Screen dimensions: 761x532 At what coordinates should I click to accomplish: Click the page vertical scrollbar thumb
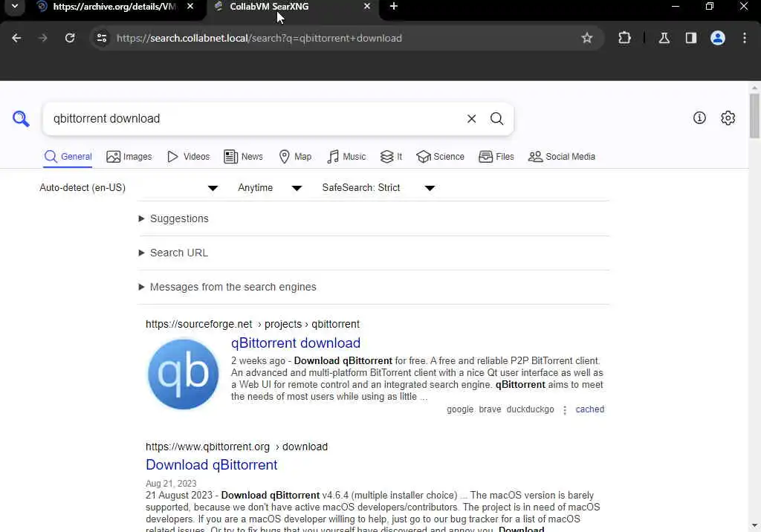[x=754, y=117]
